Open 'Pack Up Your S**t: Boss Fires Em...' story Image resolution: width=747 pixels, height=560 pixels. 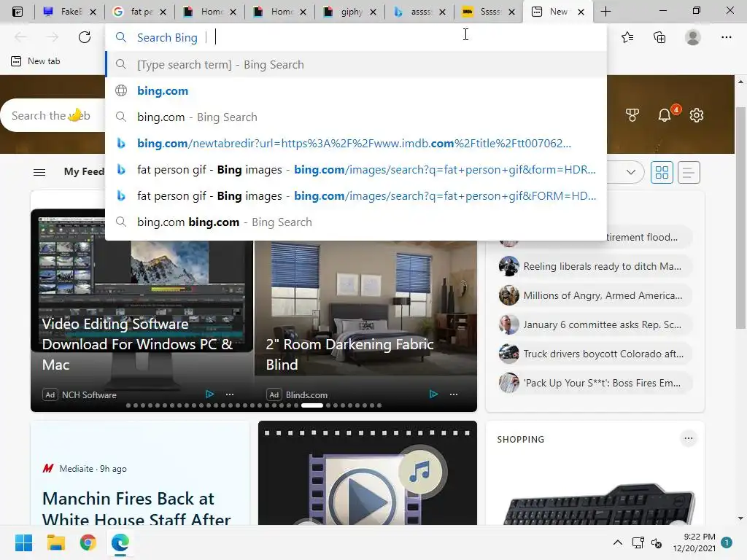(594, 382)
